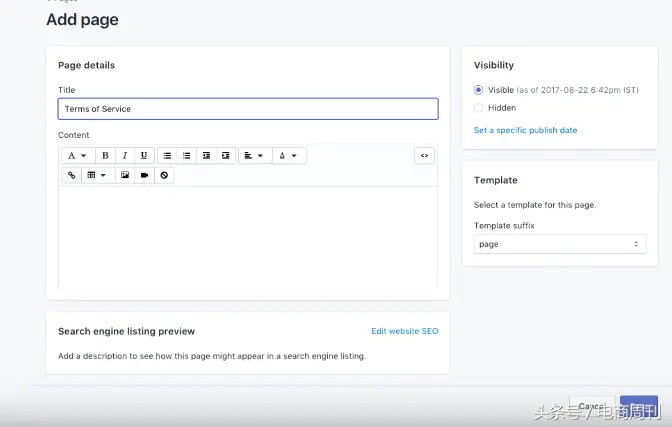
Task: Select the Hidden radio option
Action: pyautogui.click(x=479, y=108)
